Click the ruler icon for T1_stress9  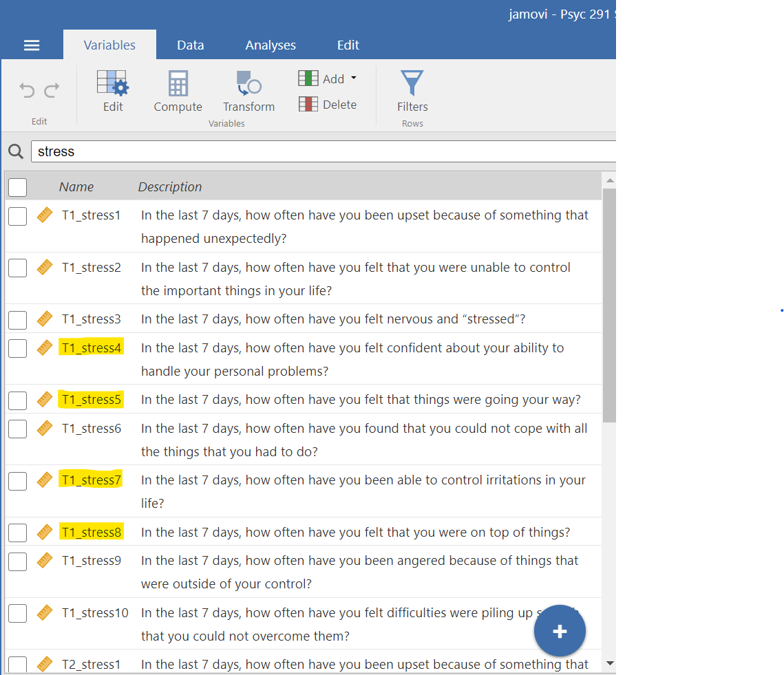(x=45, y=561)
